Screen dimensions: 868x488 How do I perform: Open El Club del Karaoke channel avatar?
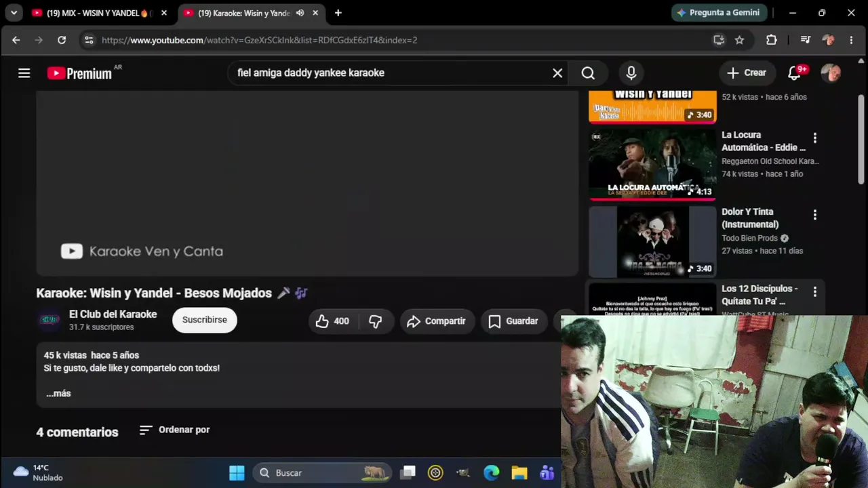click(x=50, y=320)
